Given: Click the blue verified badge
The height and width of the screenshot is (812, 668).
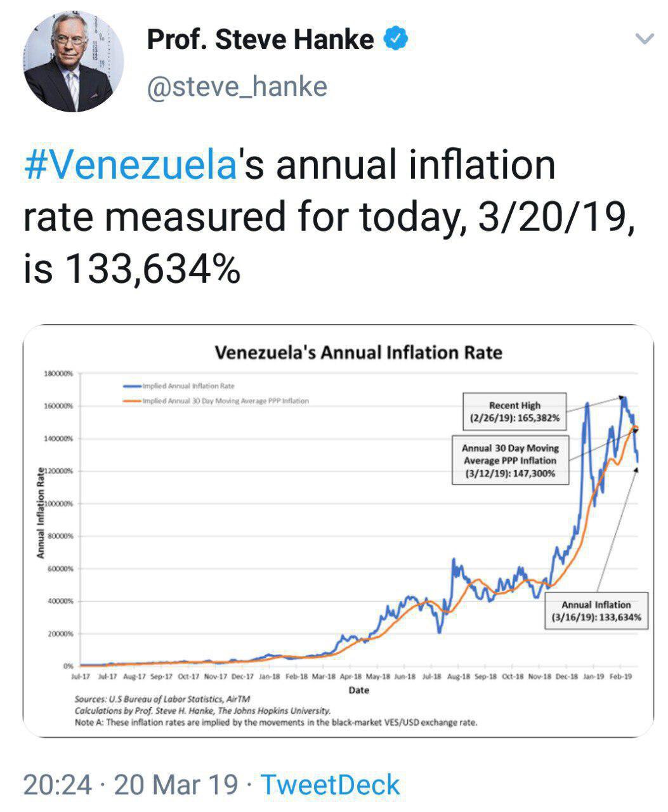Looking at the screenshot, I should pyautogui.click(x=395, y=40).
